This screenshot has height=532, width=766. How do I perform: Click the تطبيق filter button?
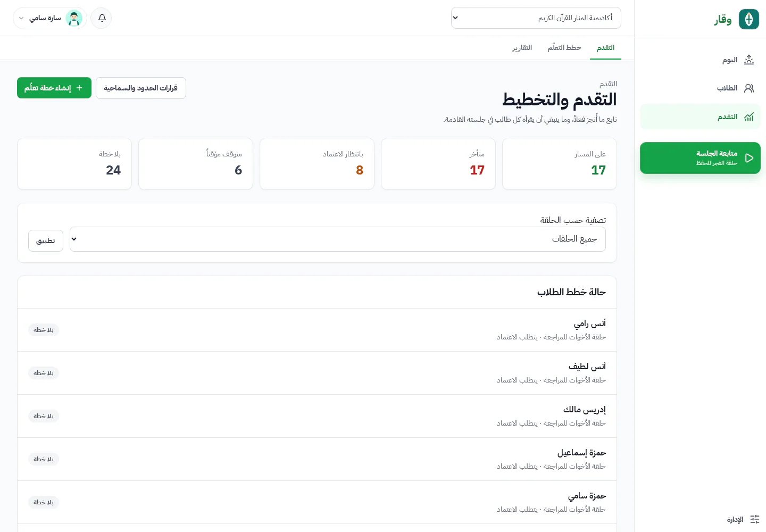point(46,240)
